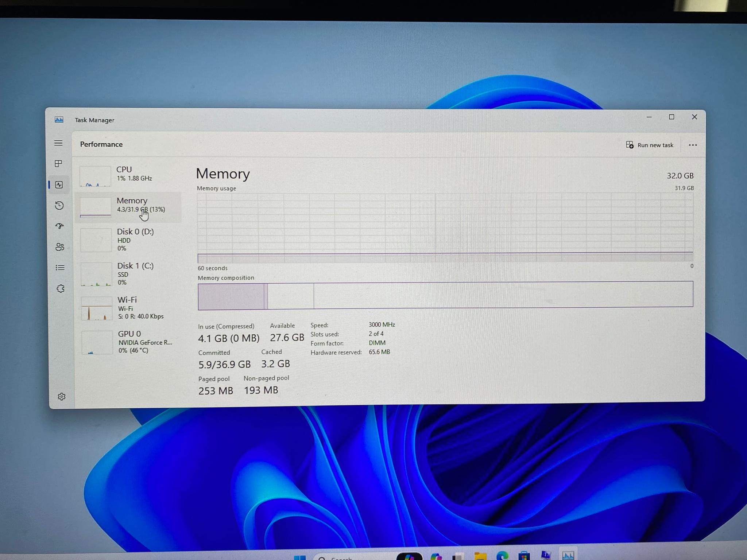The width and height of the screenshot is (747, 560).
Task: Open the App history page icon
Action: click(x=59, y=206)
